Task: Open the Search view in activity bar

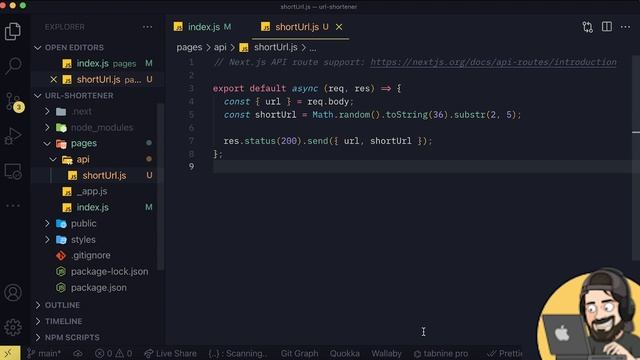Action: point(13,65)
